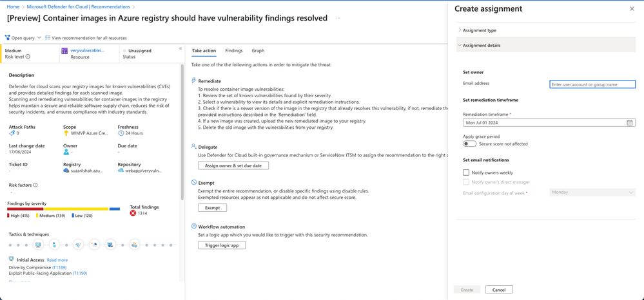The height and width of the screenshot is (300, 644).
Task: Toggle the Apply grace period switch
Action: 469,144
